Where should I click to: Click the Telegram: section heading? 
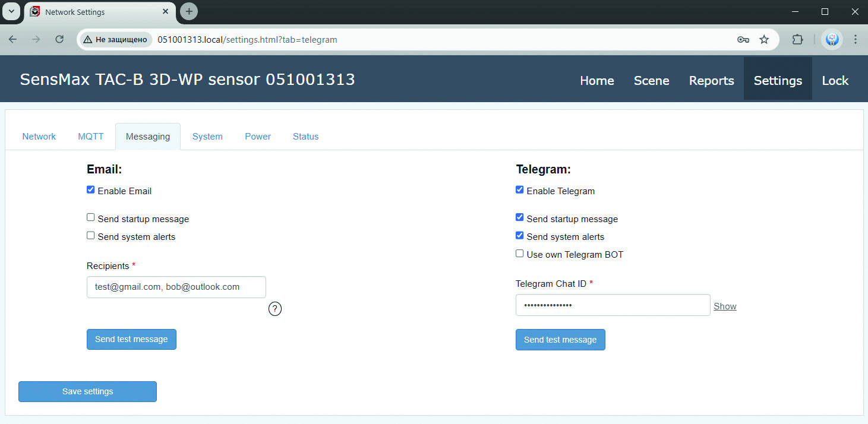543,169
